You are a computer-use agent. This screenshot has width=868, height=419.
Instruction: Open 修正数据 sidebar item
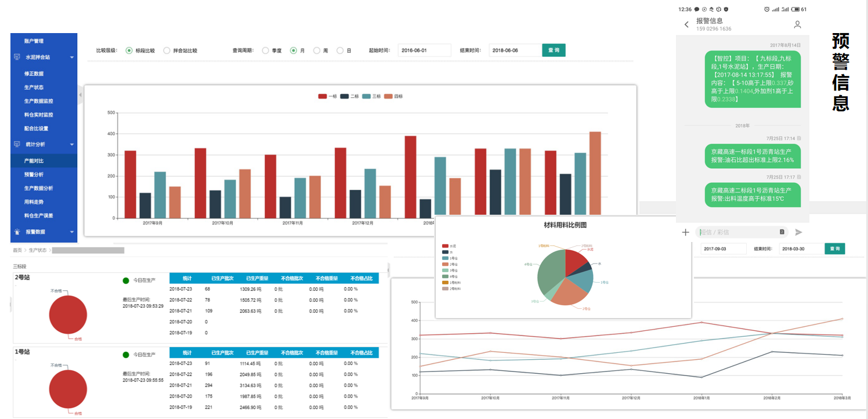tap(34, 74)
